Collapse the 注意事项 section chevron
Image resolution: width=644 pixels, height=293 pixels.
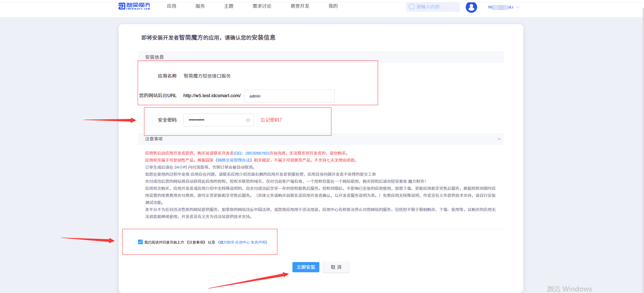[499, 139]
